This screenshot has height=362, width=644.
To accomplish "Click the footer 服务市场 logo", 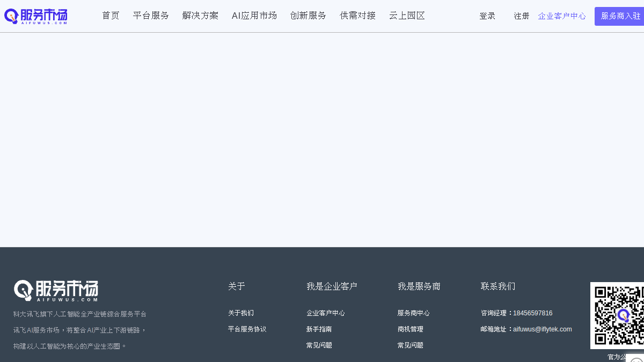I will pyautogui.click(x=56, y=291).
